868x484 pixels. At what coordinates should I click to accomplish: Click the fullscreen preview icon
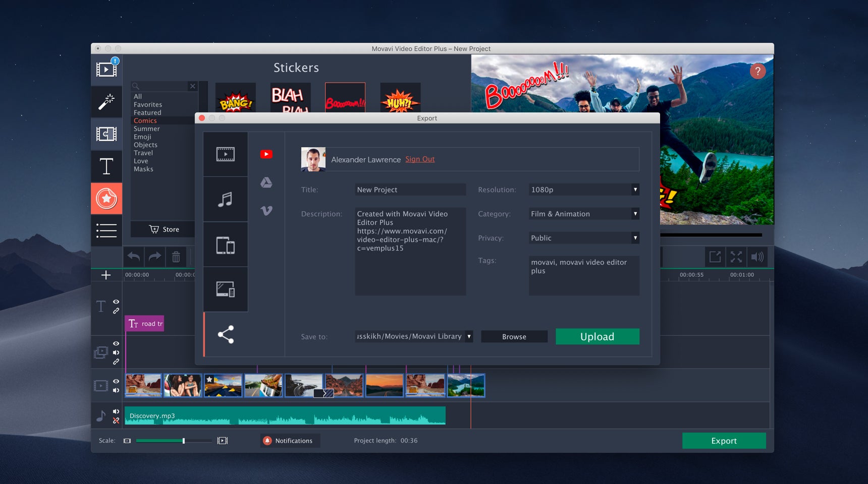coord(736,257)
